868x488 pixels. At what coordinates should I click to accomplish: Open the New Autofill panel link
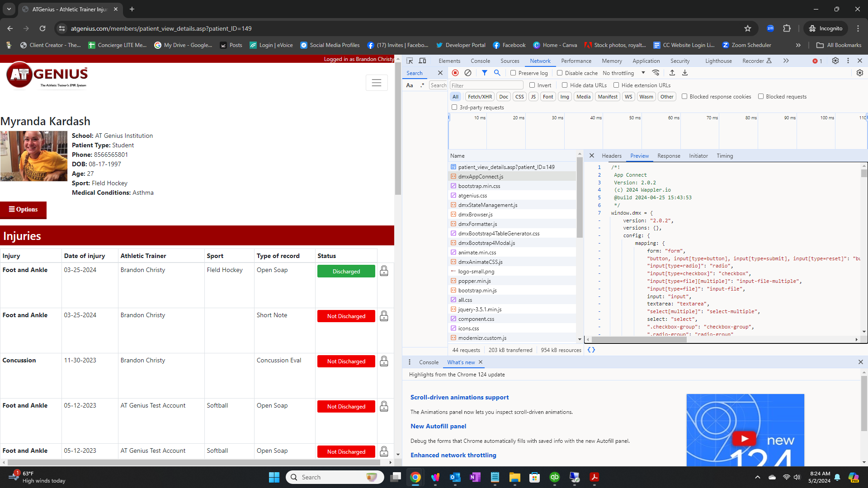438,426
